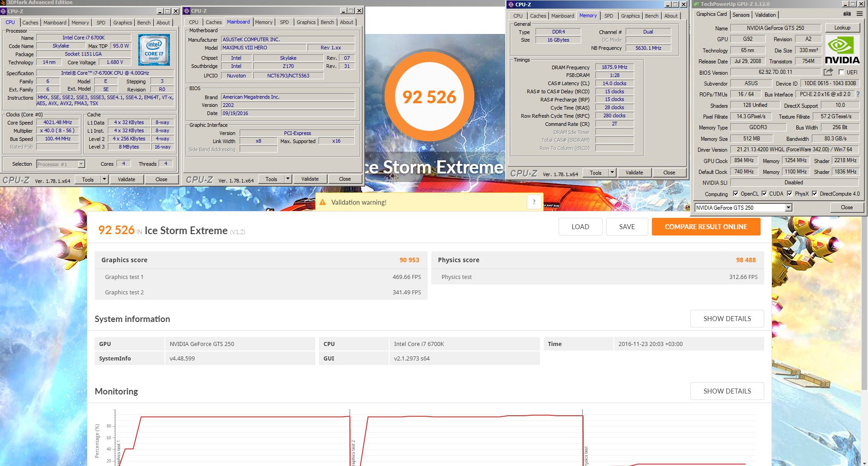Viewport: 868px width, 466px height.
Task: Toggle the OpenCL checkbox
Action: click(735, 193)
